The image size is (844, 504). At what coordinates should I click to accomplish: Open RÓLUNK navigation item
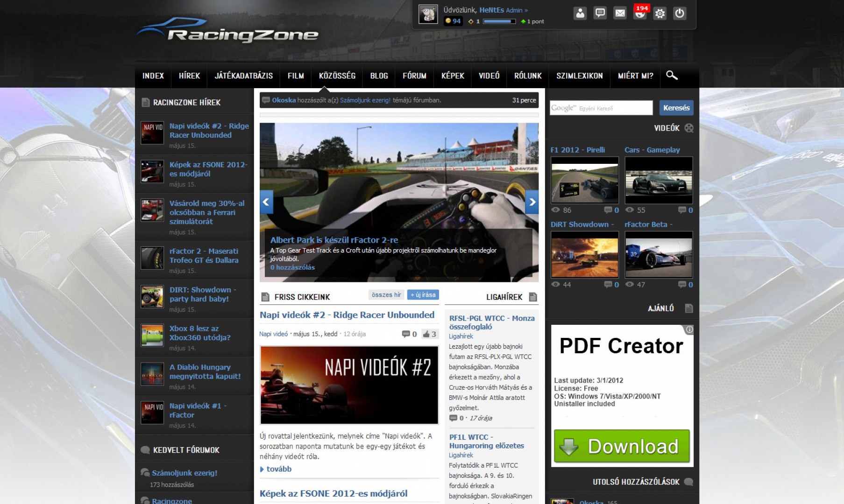pos(528,76)
